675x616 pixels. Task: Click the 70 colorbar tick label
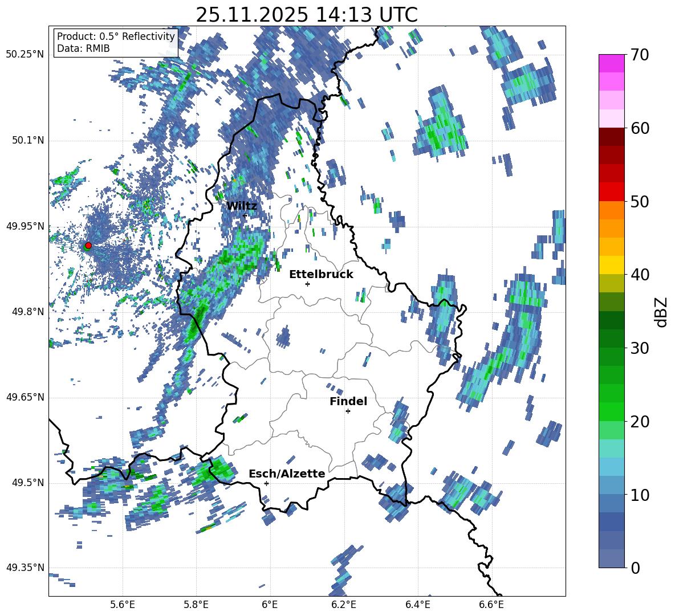pyautogui.click(x=640, y=55)
